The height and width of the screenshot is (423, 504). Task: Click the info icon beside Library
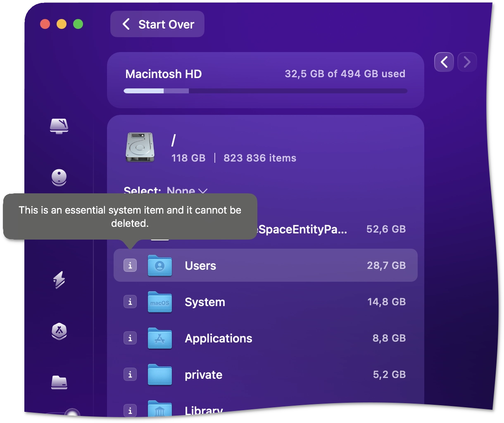pos(130,410)
